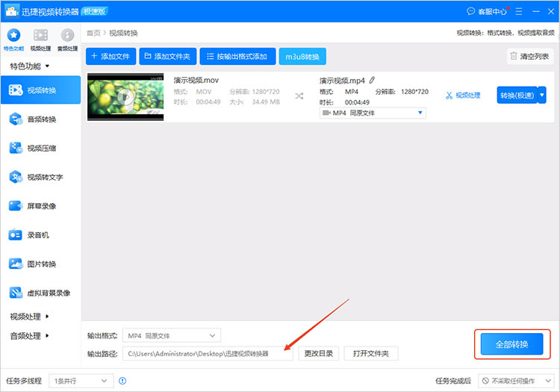Screen dimensions: 560x392
Task: Open the 任务多线程 1条并行 dropdown
Action: (x=81, y=381)
